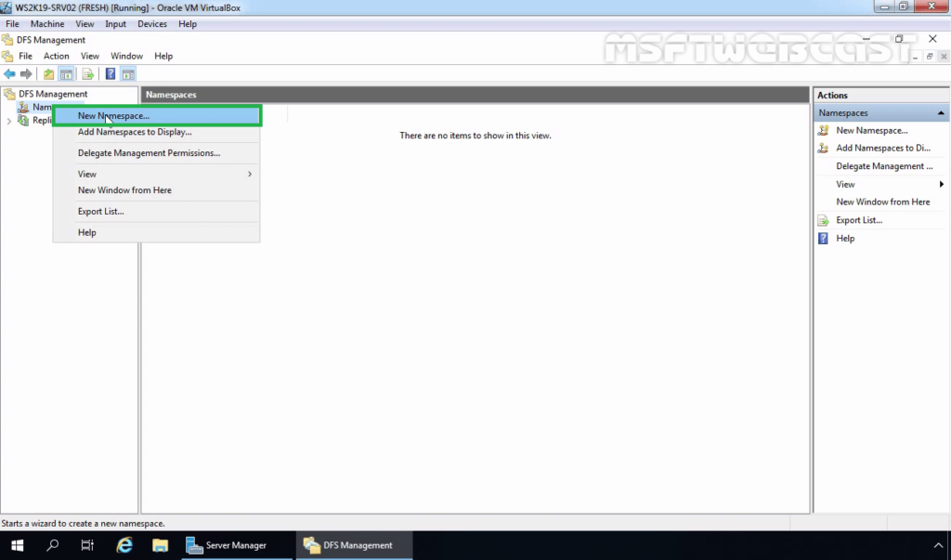The image size is (951, 560).
Task: Select Delegate Management Permissions... in context menu
Action: click(x=156, y=153)
